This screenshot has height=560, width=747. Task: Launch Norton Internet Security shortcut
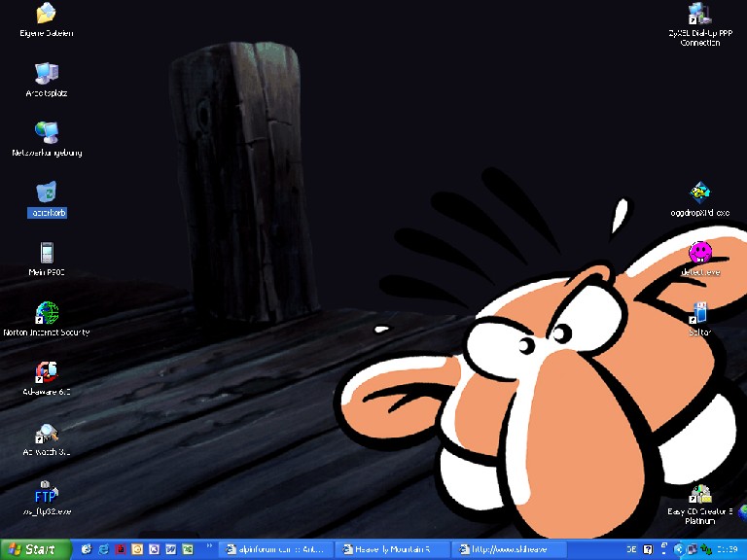tap(46, 313)
